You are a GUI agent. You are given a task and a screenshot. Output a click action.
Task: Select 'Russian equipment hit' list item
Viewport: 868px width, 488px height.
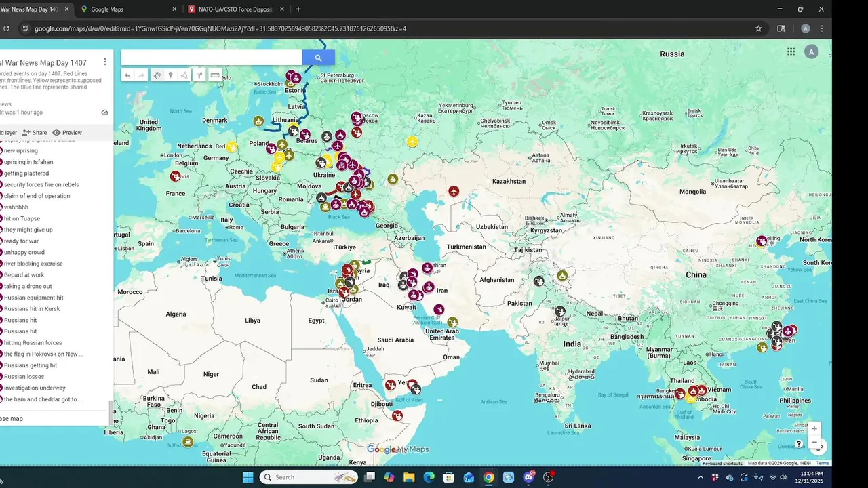[34, 298]
